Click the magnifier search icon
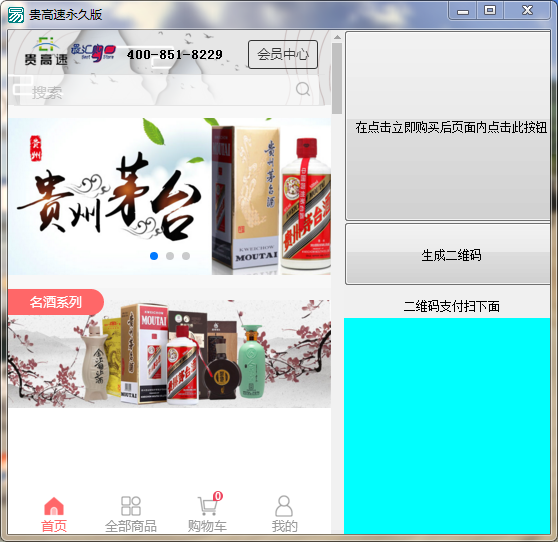 pyautogui.click(x=303, y=89)
